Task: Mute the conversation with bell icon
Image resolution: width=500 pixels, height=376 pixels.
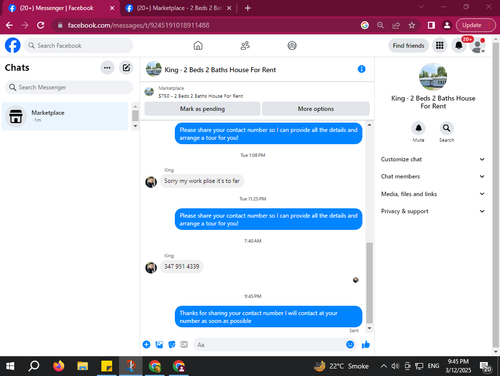Action: click(418, 128)
